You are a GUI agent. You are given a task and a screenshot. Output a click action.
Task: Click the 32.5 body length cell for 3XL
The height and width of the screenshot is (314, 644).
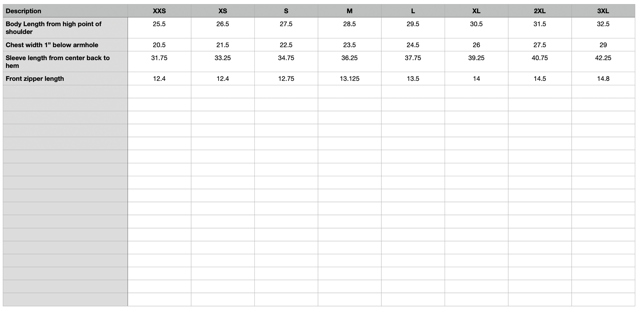point(603,24)
